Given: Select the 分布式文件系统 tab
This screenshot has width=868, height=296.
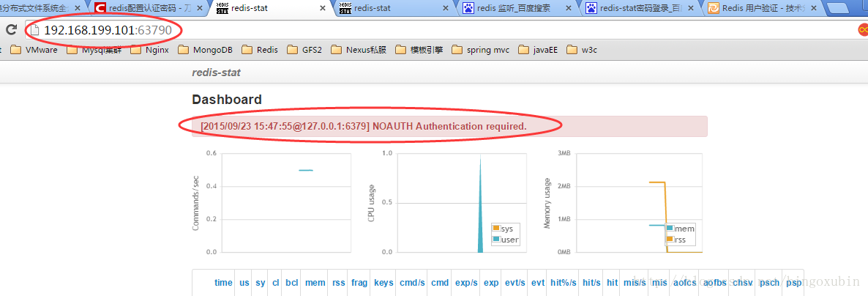Looking at the screenshot, I should pyautogui.click(x=42, y=8).
